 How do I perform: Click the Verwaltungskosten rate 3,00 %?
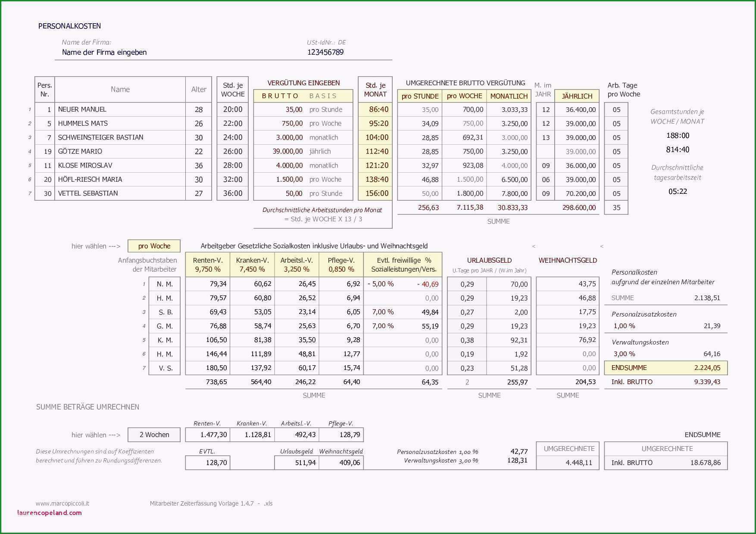(x=624, y=354)
